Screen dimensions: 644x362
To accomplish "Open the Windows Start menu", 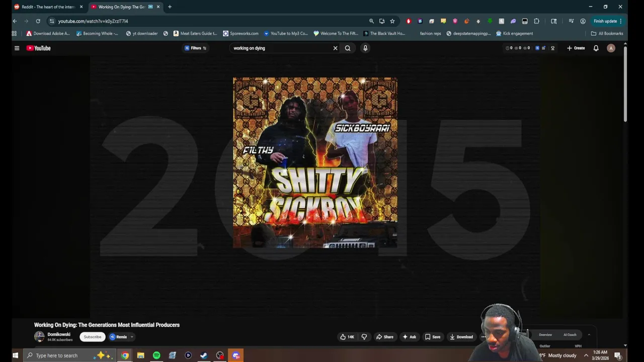I will click(15, 355).
